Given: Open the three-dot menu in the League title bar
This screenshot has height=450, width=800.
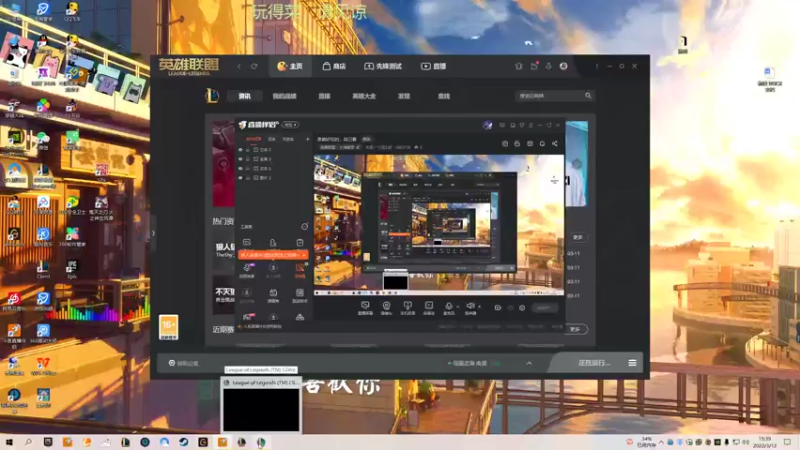Looking at the screenshot, I should coord(596,66).
